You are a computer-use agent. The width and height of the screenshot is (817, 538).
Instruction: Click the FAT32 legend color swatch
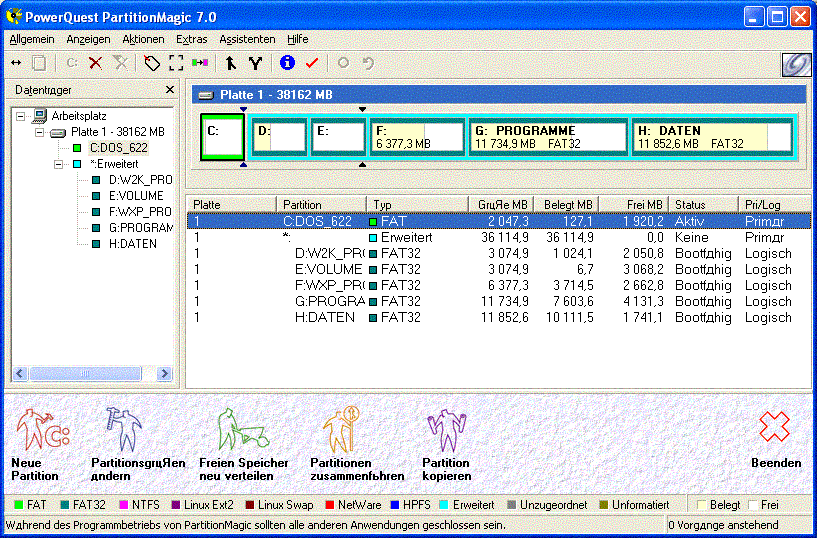65,505
